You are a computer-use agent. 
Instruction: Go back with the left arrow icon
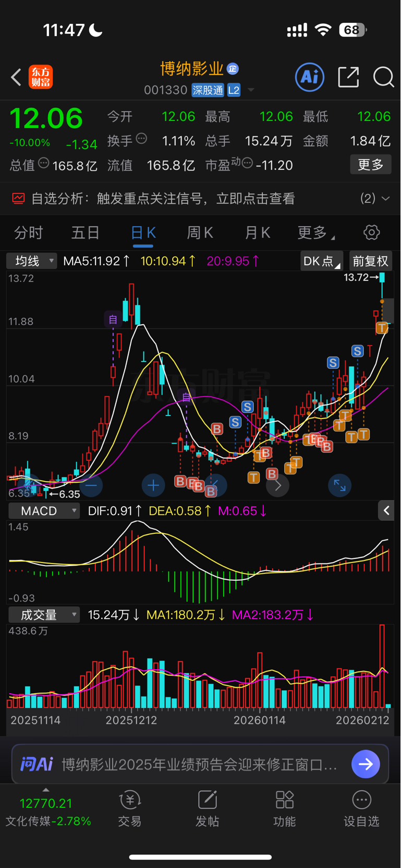tap(16, 77)
